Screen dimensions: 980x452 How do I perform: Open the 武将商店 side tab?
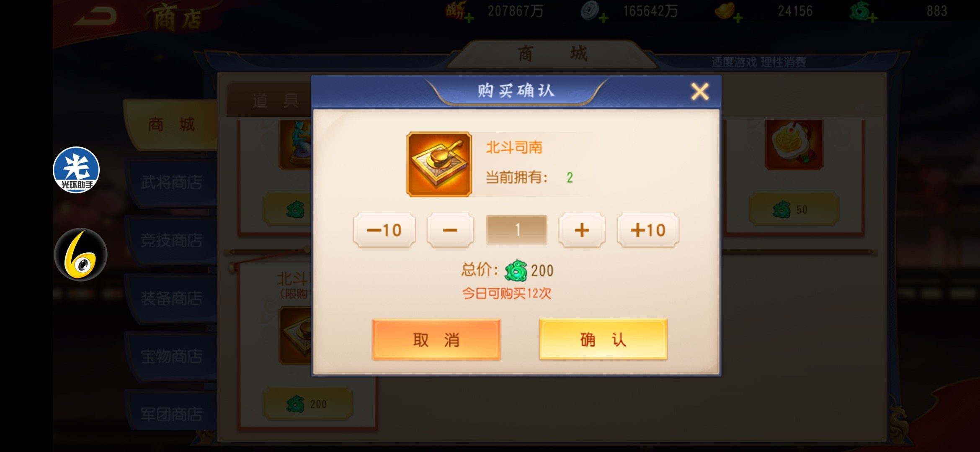click(171, 183)
